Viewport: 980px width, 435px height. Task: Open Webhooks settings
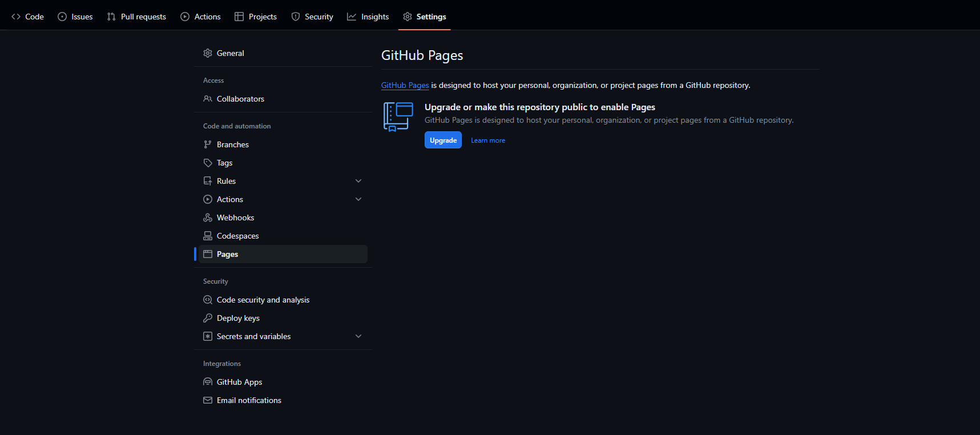(x=283, y=217)
